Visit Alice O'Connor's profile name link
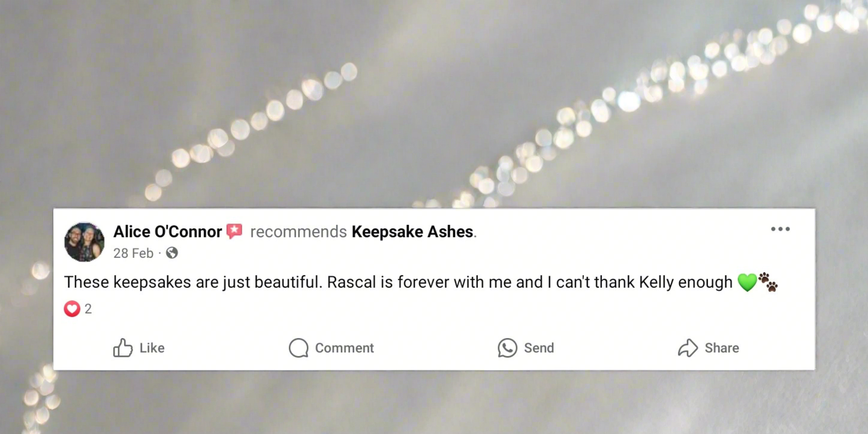Viewport: 868px width, 434px height. pos(168,232)
